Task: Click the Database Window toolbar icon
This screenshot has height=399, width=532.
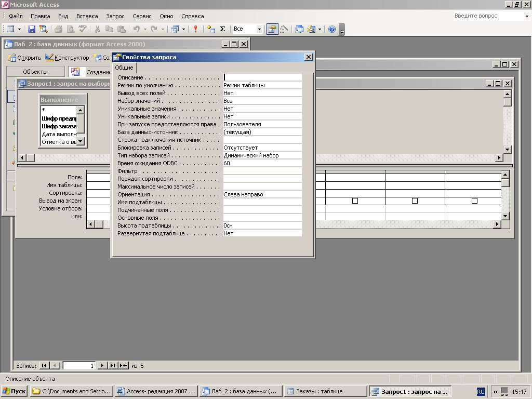Action: 299,29
